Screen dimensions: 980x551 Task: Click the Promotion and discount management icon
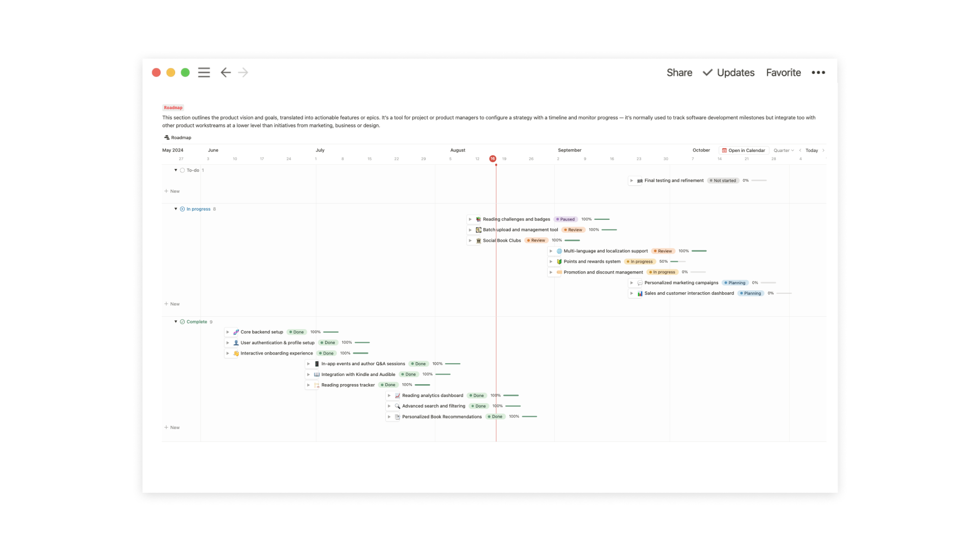[x=559, y=272]
